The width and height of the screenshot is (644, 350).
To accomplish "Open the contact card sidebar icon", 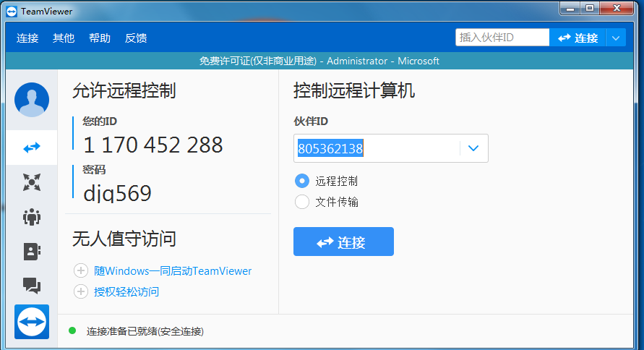I will [x=32, y=252].
